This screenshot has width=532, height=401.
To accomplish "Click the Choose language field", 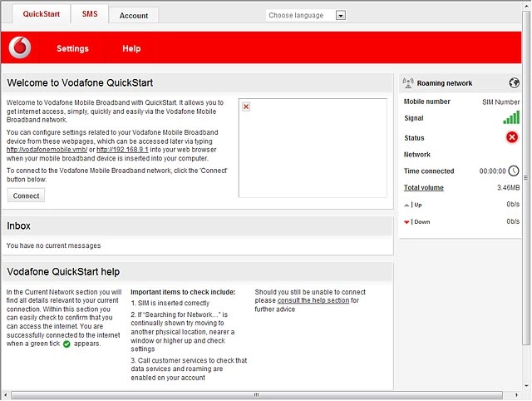I will point(305,15).
